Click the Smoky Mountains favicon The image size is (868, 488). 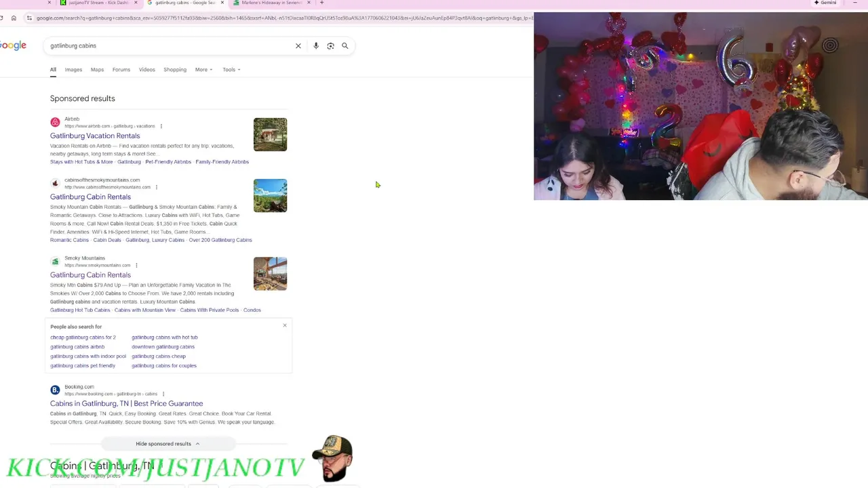[x=55, y=261]
